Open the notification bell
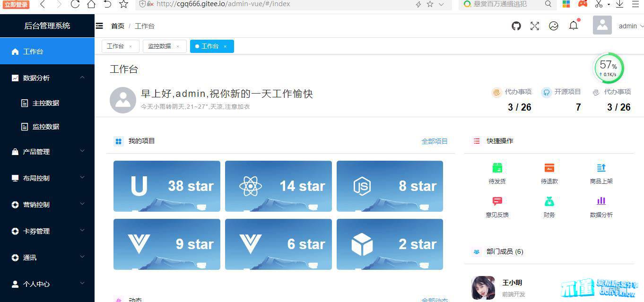 pyautogui.click(x=574, y=26)
